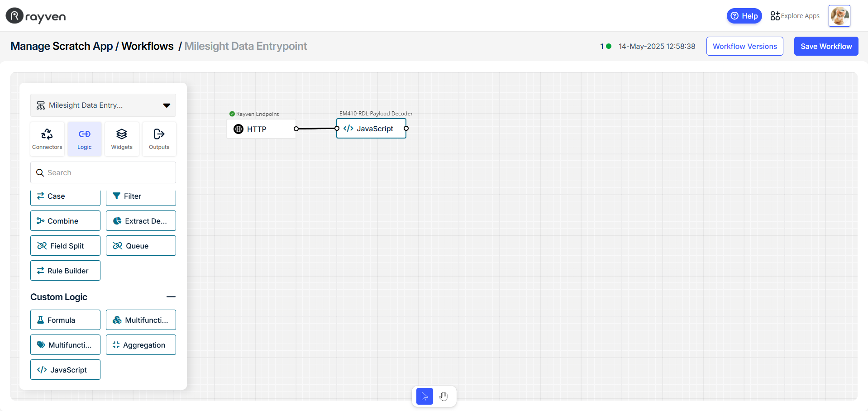Go to Workflows breadcrumb

click(x=148, y=46)
